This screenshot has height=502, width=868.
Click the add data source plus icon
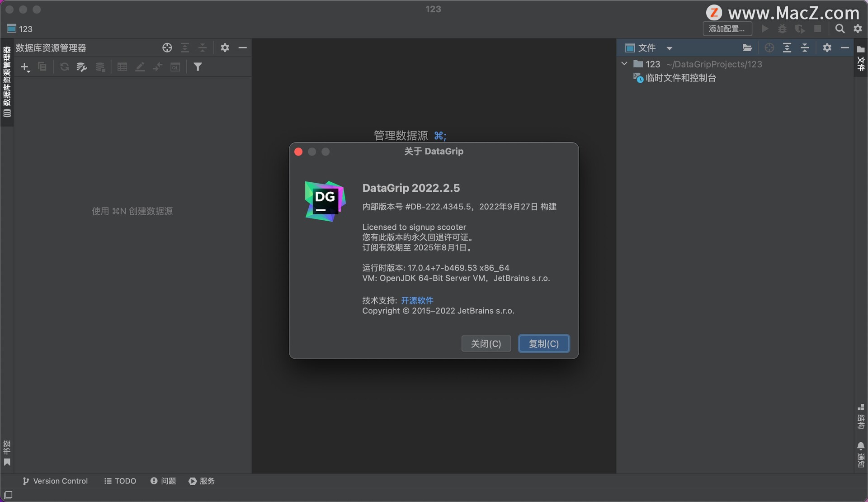25,67
